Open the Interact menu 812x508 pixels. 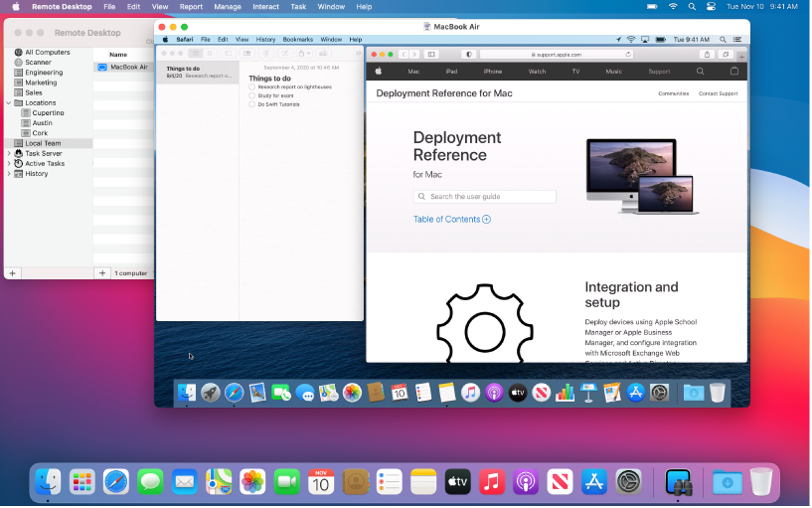265,7
